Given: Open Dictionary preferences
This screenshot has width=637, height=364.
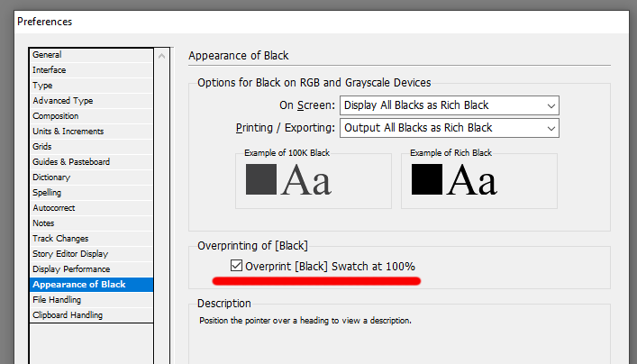Looking at the screenshot, I should pyautogui.click(x=51, y=177).
